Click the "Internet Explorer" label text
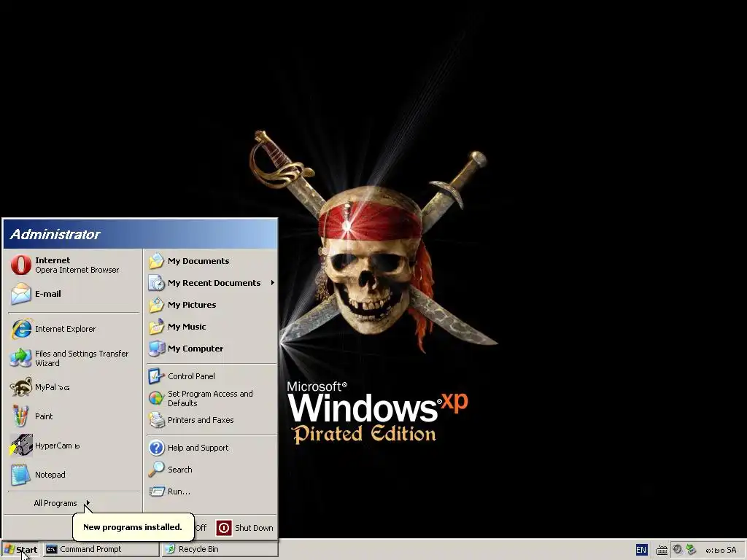The height and width of the screenshot is (560, 747). coord(65,329)
